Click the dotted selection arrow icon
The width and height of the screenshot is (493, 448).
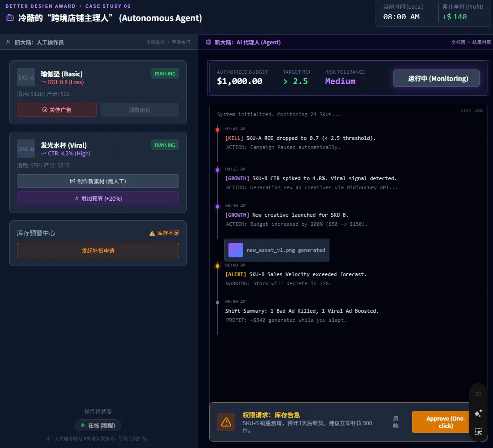pyautogui.click(x=478, y=431)
